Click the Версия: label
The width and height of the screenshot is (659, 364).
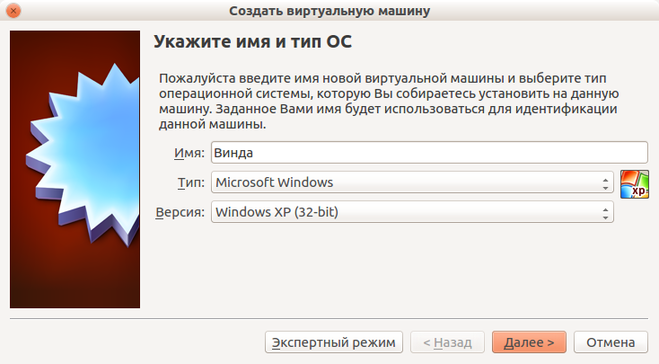click(180, 212)
